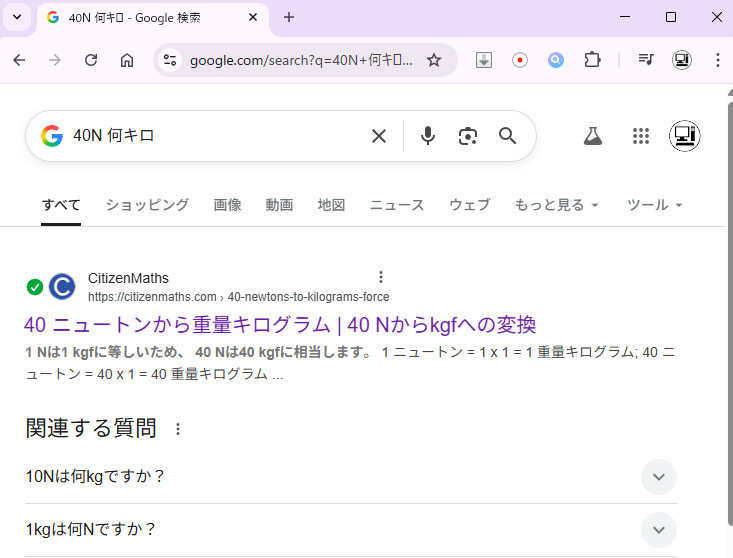Open Chrome profile avatar in toolbar

tap(682, 60)
